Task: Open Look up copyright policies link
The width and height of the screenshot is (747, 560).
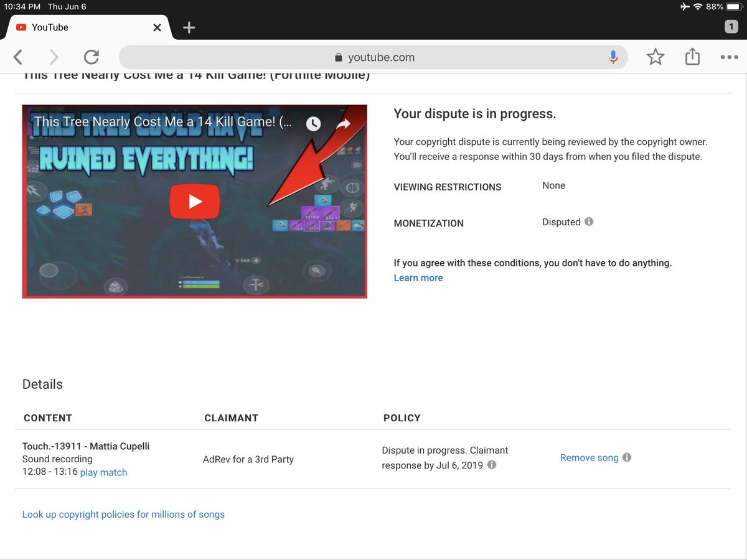Action: tap(123, 515)
